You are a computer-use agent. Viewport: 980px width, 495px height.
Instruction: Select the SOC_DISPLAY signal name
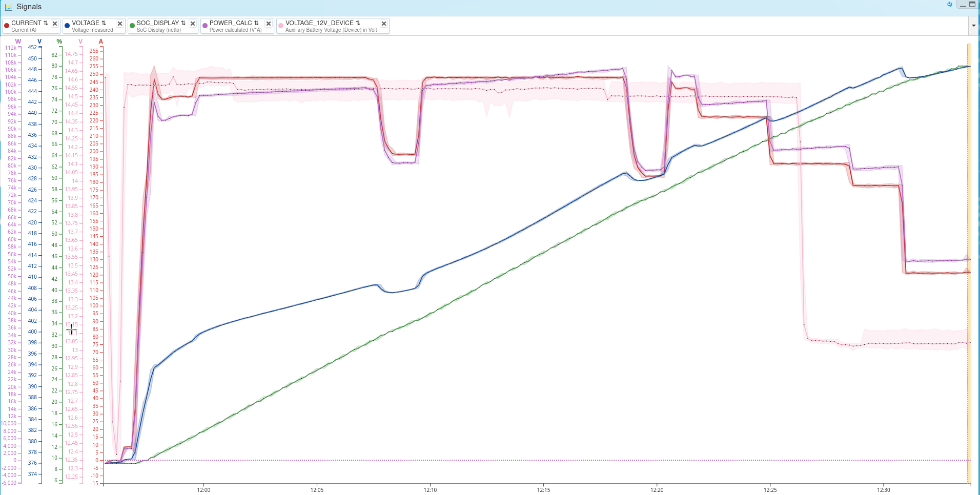coord(157,23)
